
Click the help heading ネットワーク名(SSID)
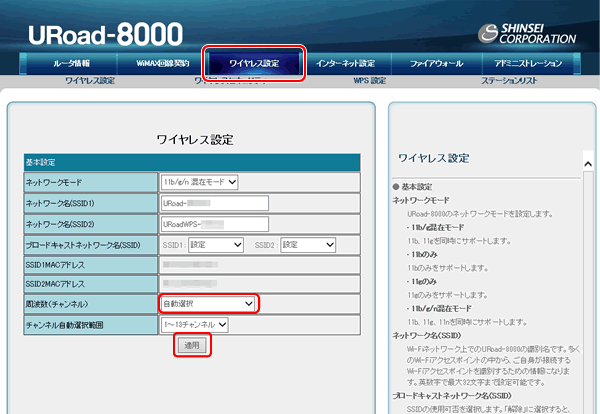[427, 336]
